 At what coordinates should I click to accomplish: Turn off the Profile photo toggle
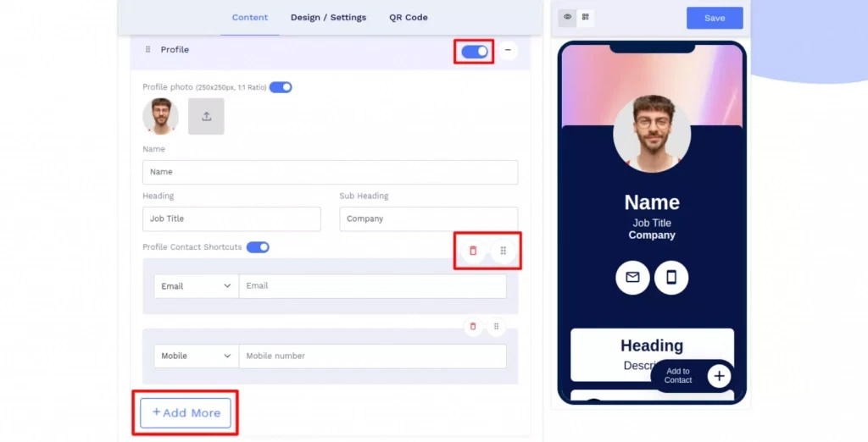coord(281,87)
